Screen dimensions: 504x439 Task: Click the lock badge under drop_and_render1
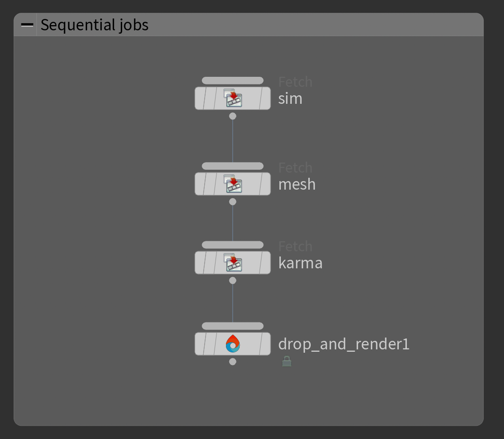pos(287,361)
